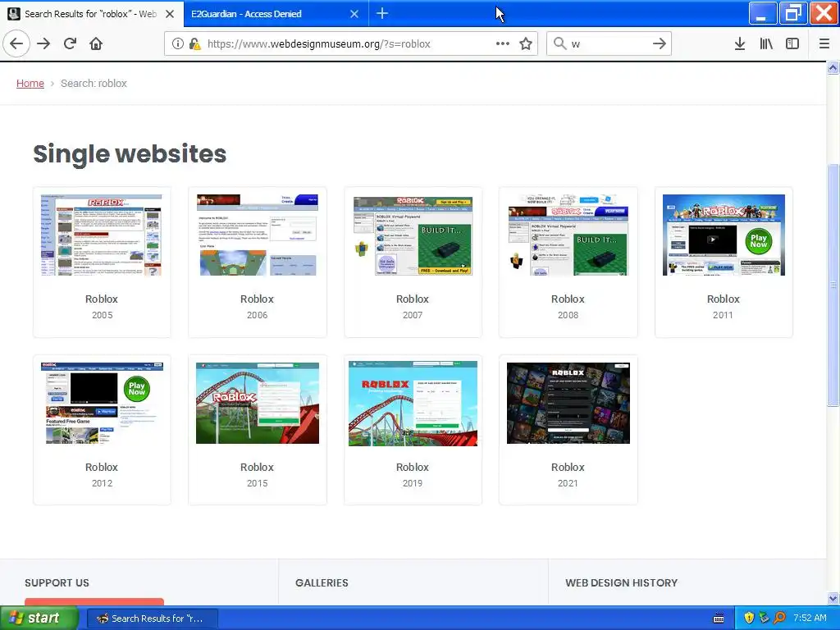Image resolution: width=840 pixels, height=630 pixels.
Task: Reload the current page
Action: (70, 43)
